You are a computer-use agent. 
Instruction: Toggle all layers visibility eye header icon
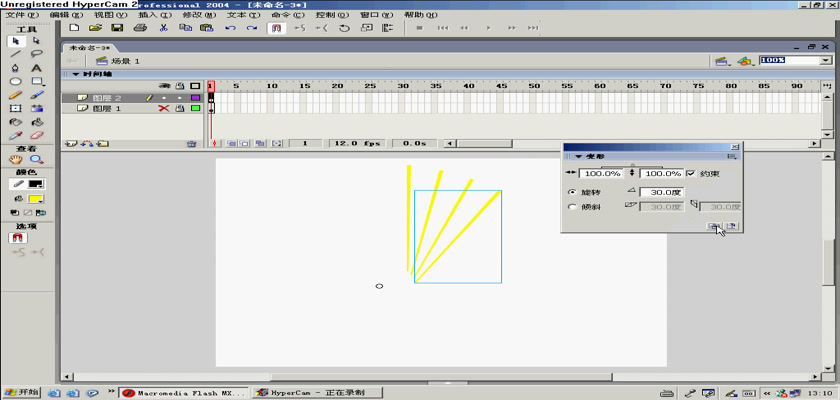pos(166,86)
